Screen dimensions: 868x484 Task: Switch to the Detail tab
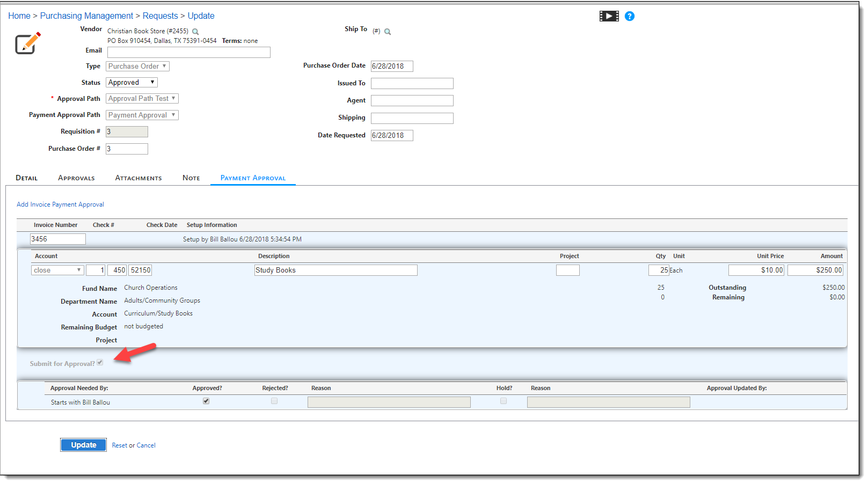(x=27, y=178)
